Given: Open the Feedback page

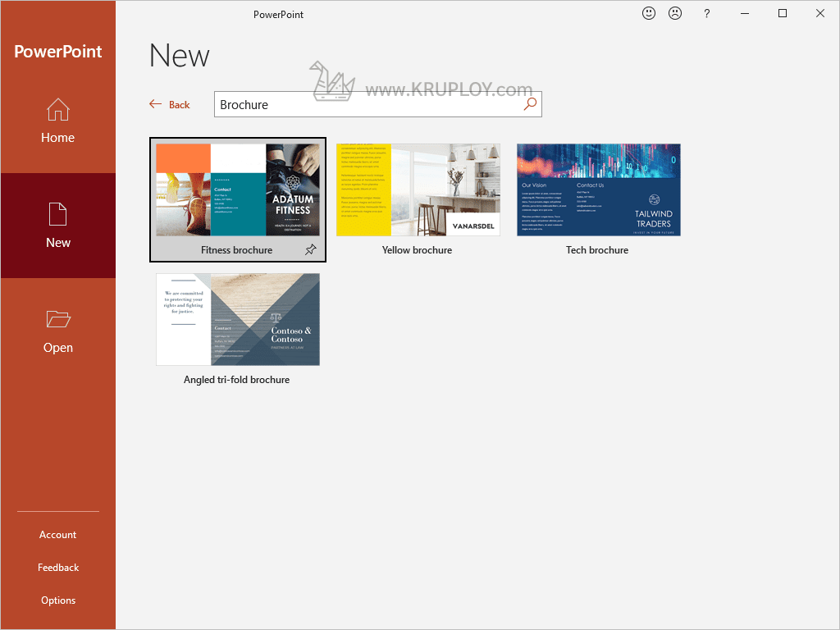Looking at the screenshot, I should pyautogui.click(x=58, y=568).
